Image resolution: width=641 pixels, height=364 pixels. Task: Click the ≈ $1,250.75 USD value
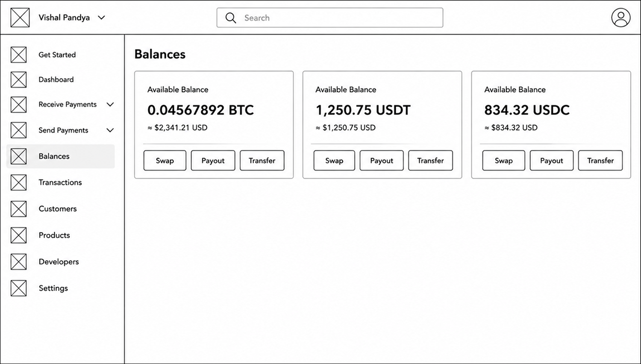pyautogui.click(x=346, y=128)
